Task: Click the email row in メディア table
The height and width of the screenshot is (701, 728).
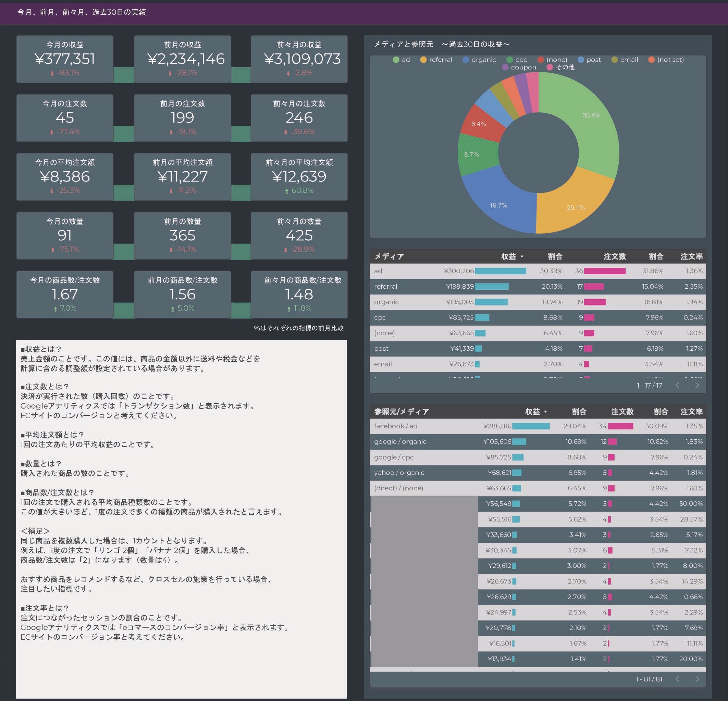Action: point(383,364)
